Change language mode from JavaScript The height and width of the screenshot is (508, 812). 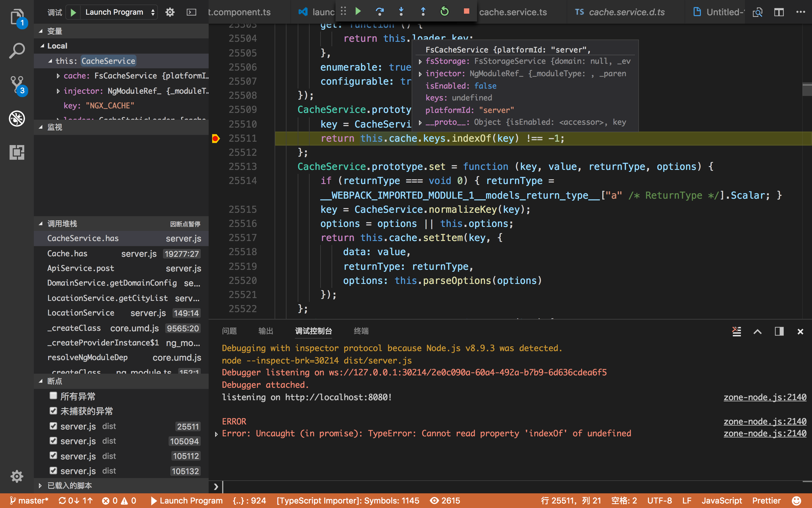point(721,501)
